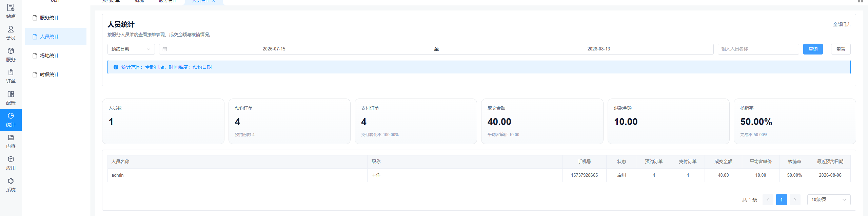
Task: Go to the previous page arrow
Action: click(768, 200)
